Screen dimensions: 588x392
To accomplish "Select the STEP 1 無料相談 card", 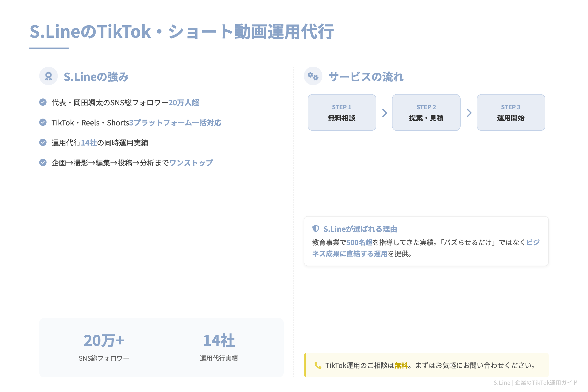I will click(342, 112).
